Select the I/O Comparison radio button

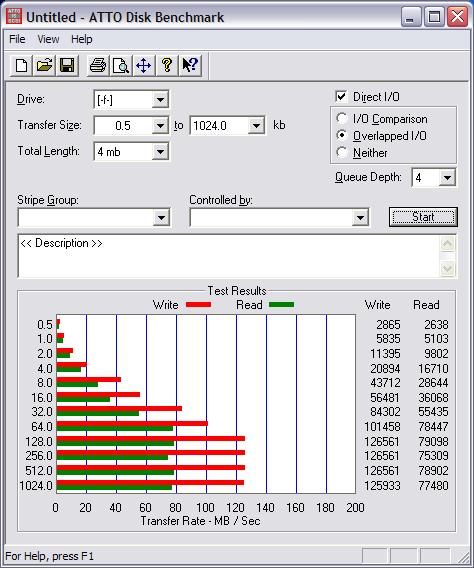pos(341,118)
